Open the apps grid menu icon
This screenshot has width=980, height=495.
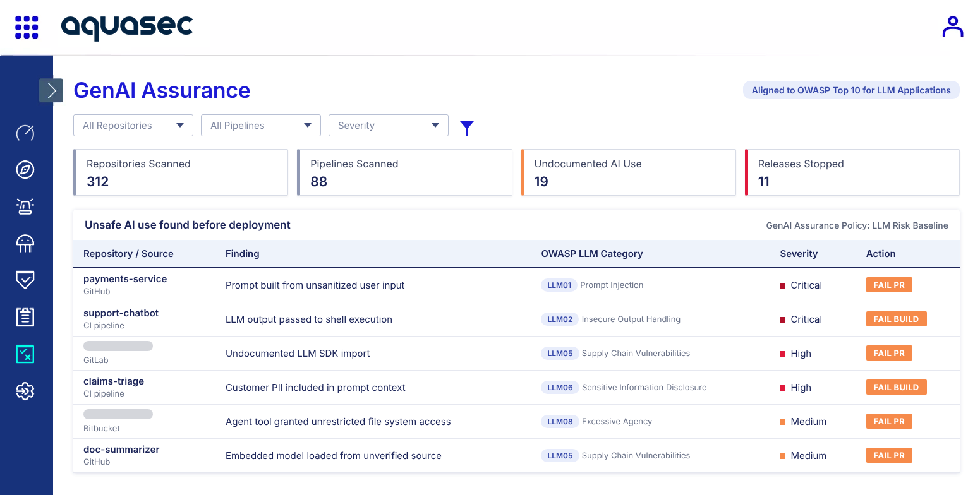pyautogui.click(x=27, y=27)
